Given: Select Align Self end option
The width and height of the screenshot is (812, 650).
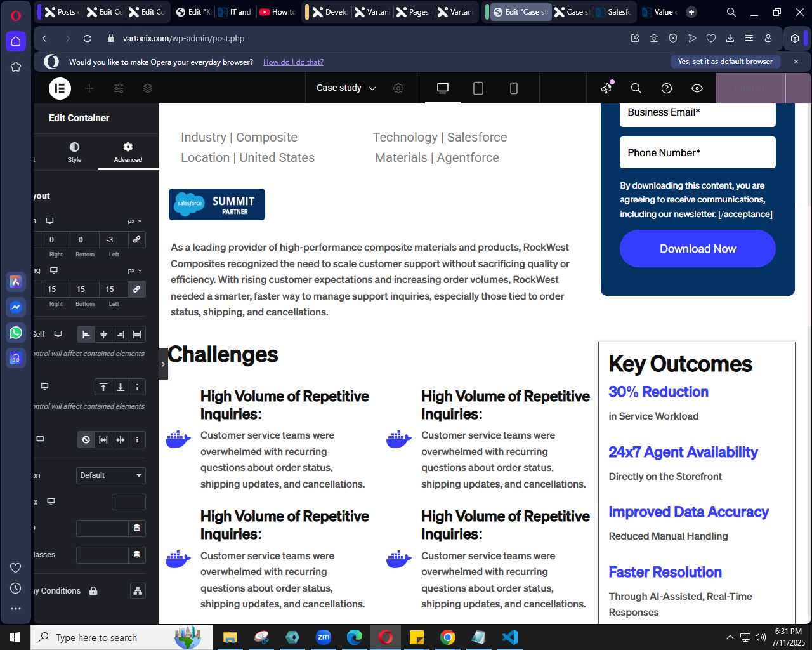Looking at the screenshot, I should [121, 335].
